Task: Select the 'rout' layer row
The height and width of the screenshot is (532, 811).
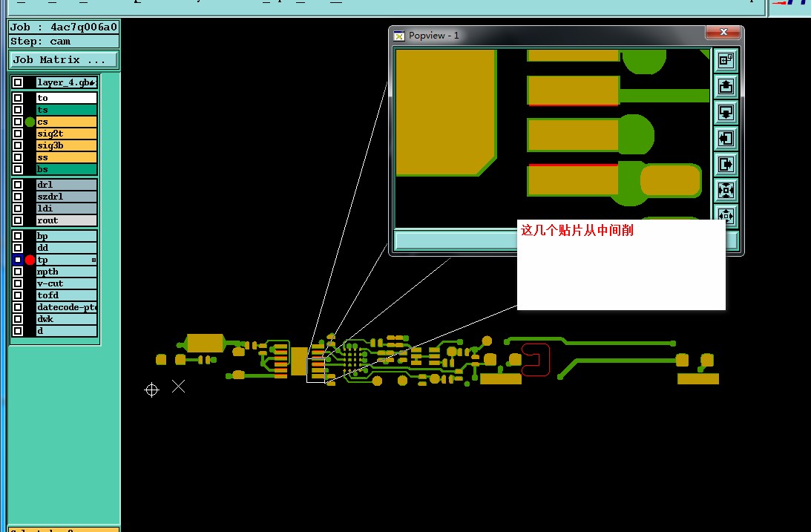Action: (66, 220)
